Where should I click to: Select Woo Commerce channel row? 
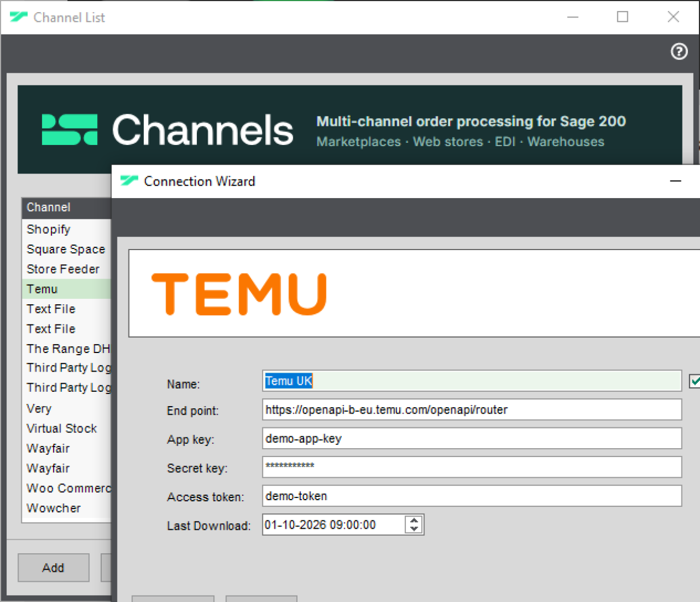[67, 488]
